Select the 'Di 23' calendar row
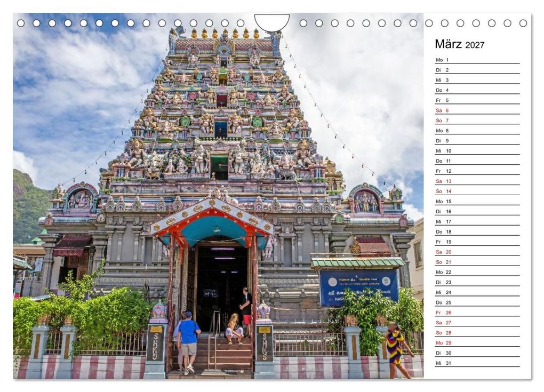 (x=477, y=282)
